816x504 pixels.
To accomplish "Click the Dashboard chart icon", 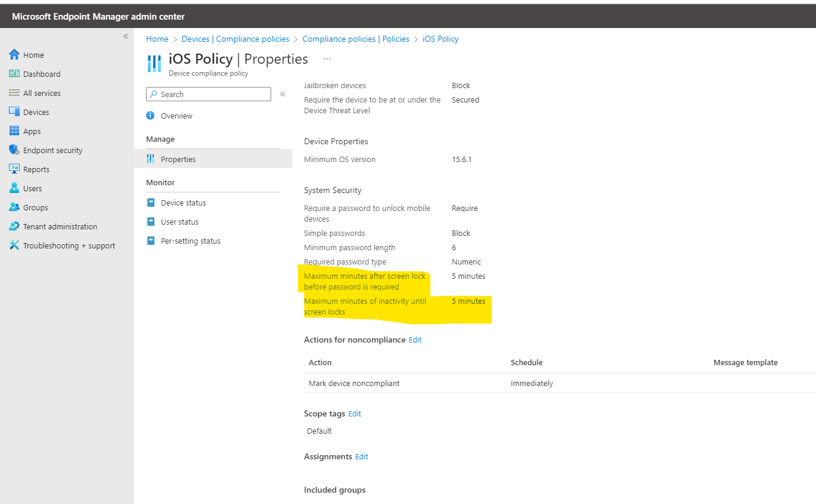I will pos(14,74).
